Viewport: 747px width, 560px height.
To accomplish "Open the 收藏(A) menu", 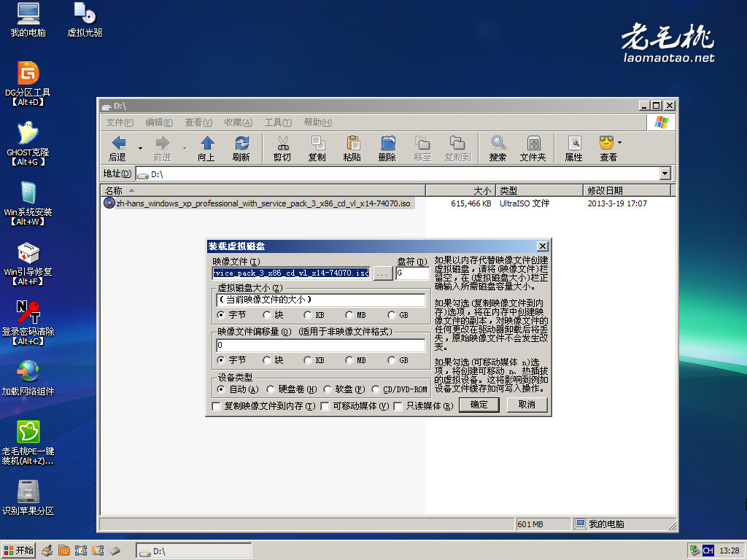I will (x=239, y=122).
